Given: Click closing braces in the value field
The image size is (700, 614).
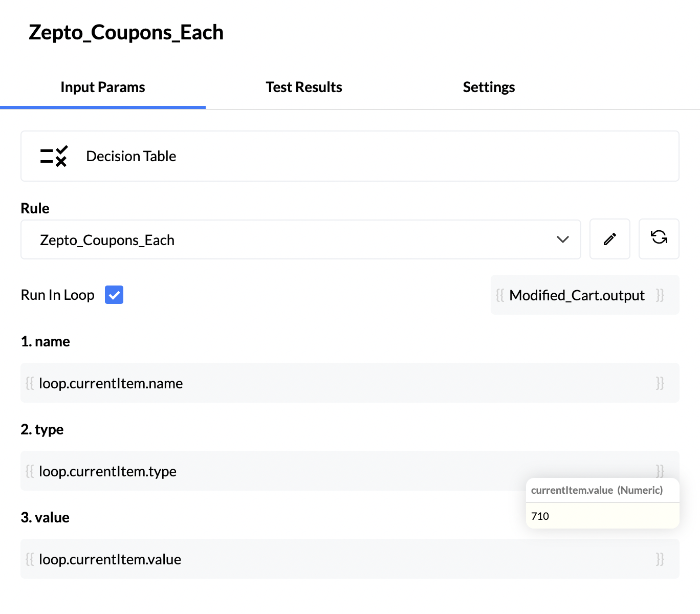Looking at the screenshot, I should pyautogui.click(x=660, y=559).
